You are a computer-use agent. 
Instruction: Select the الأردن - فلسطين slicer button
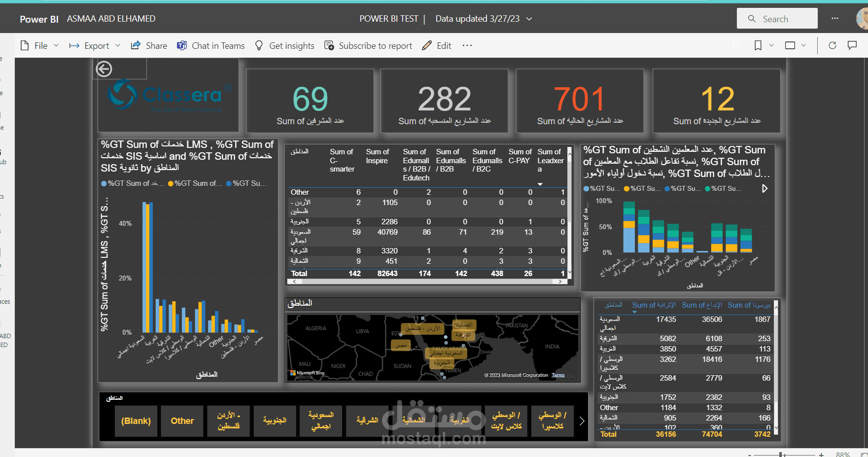pyautogui.click(x=229, y=421)
